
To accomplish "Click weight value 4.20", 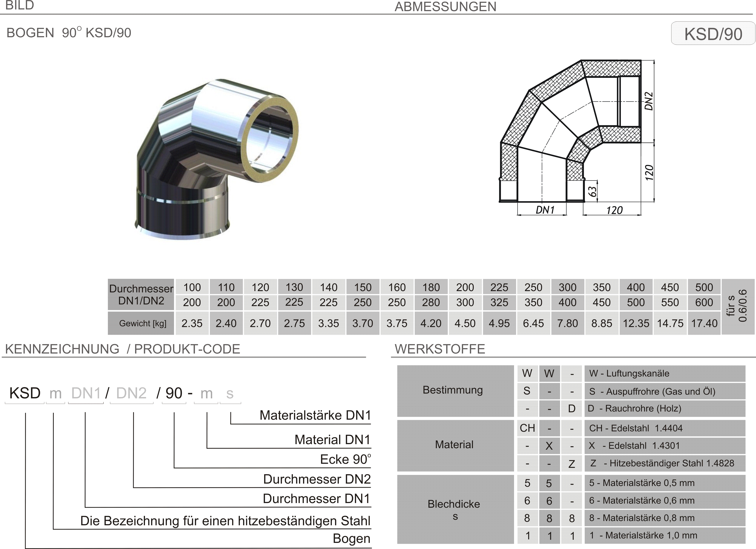I will click(431, 323).
